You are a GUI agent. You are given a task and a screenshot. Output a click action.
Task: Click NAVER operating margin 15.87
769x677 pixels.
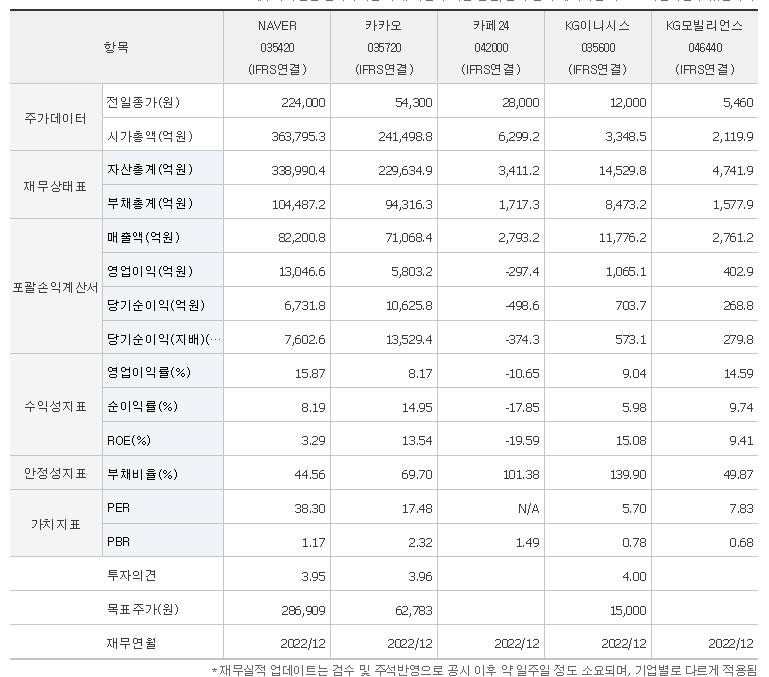[x=310, y=373]
